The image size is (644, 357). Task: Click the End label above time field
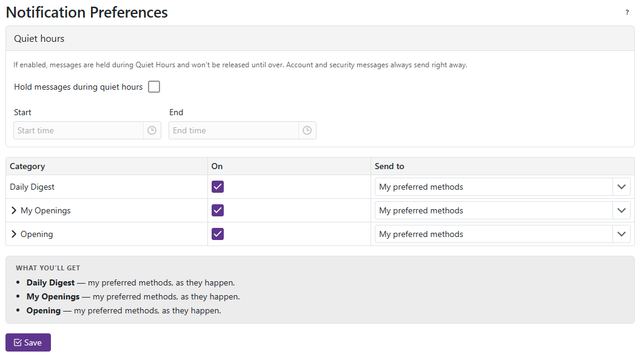point(176,113)
